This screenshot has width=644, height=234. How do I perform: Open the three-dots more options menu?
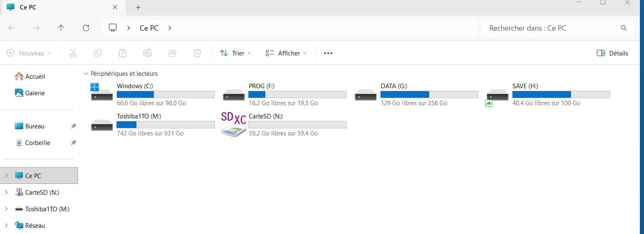click(x=328, y=53)
